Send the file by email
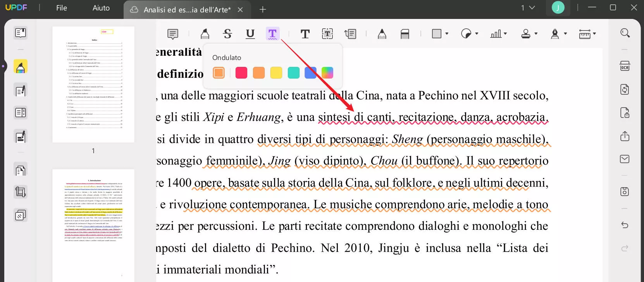 pyautogui.click(x=625, y=159)
